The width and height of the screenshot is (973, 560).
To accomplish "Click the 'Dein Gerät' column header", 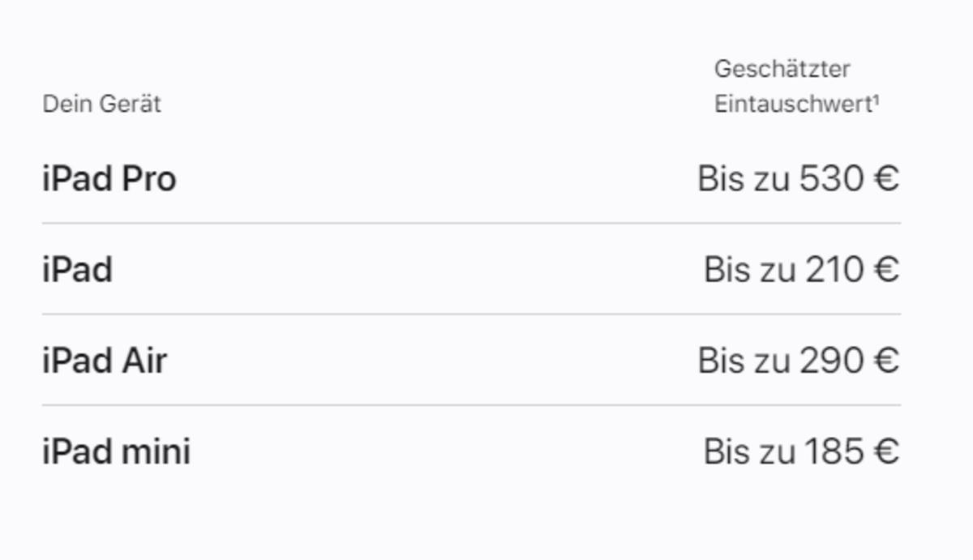I will pos(101,104).
